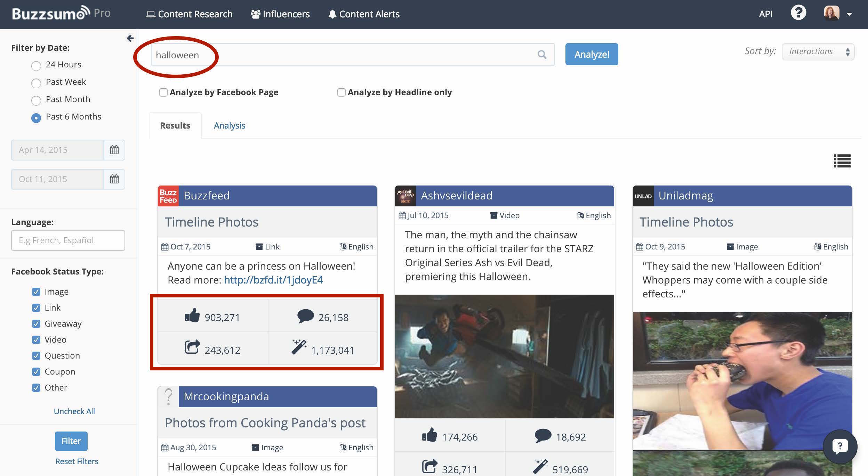Click the thumbs-up likes icon on Buzzfeed card
This screenshot has width=868, height=476.
pyautogui.click(x=192, y=315)
